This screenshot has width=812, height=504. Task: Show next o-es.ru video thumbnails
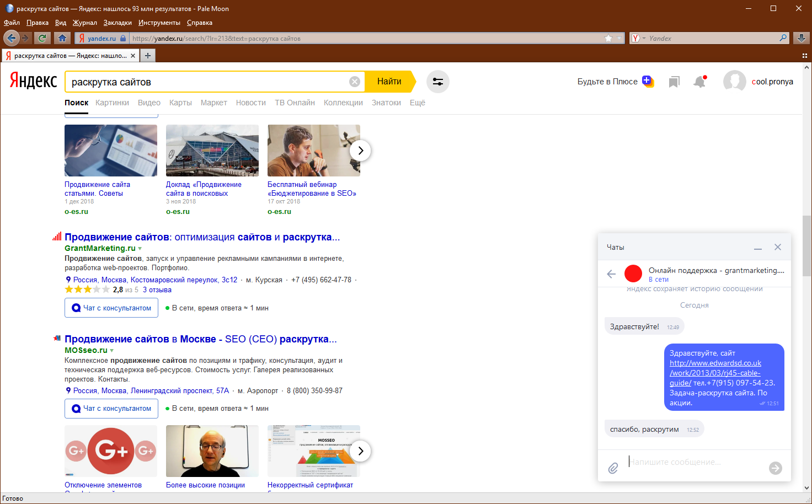point(360,151)
